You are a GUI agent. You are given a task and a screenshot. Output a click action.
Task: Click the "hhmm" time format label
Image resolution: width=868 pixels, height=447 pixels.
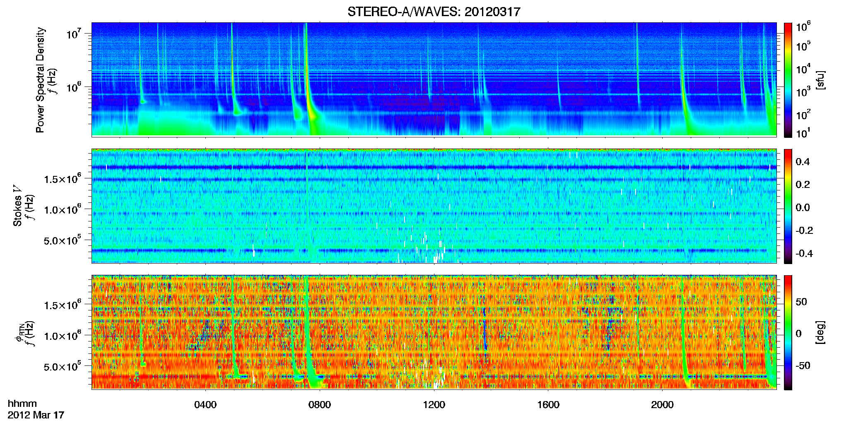[22, 404]
